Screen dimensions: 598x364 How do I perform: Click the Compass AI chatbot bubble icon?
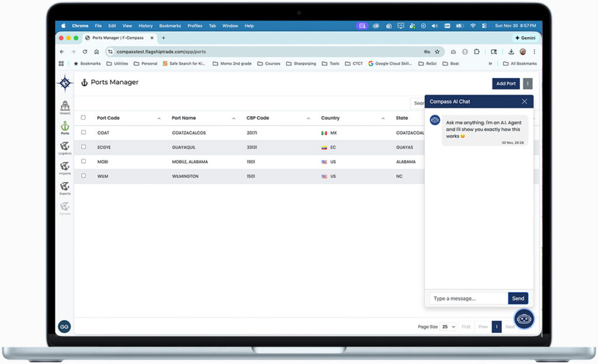click(524, 319)
